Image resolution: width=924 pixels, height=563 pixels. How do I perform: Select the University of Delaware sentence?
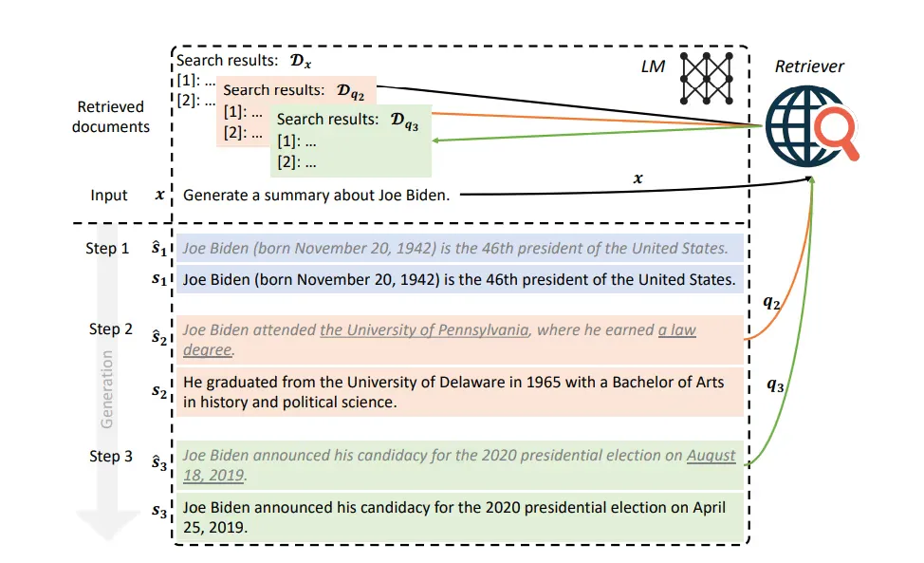coord(460,392)
